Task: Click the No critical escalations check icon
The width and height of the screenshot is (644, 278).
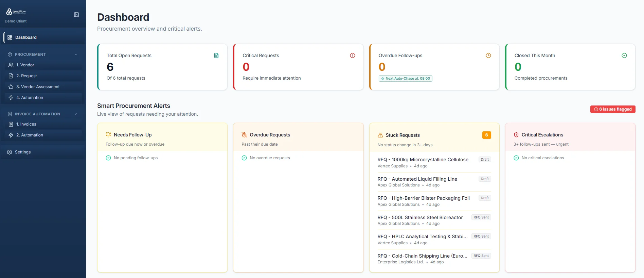Action: coord(516,158)
